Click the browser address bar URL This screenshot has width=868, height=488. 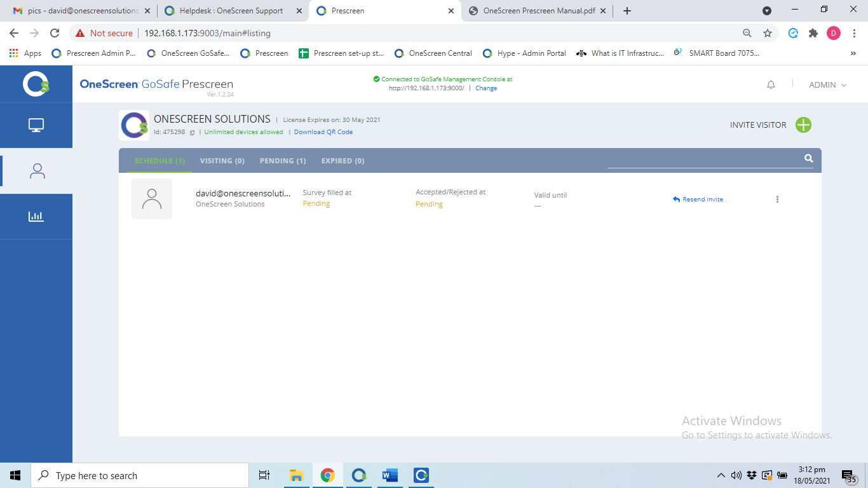coord(207,33)
